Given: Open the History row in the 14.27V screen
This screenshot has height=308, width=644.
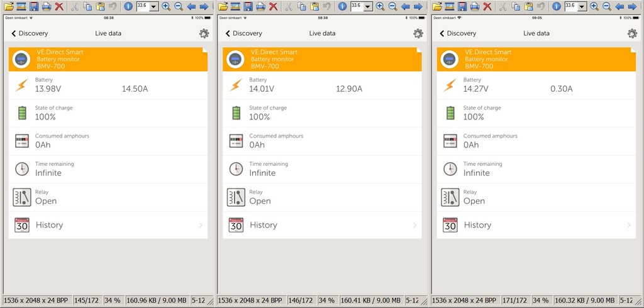Looking at the screenshot, I should (536, 225).
